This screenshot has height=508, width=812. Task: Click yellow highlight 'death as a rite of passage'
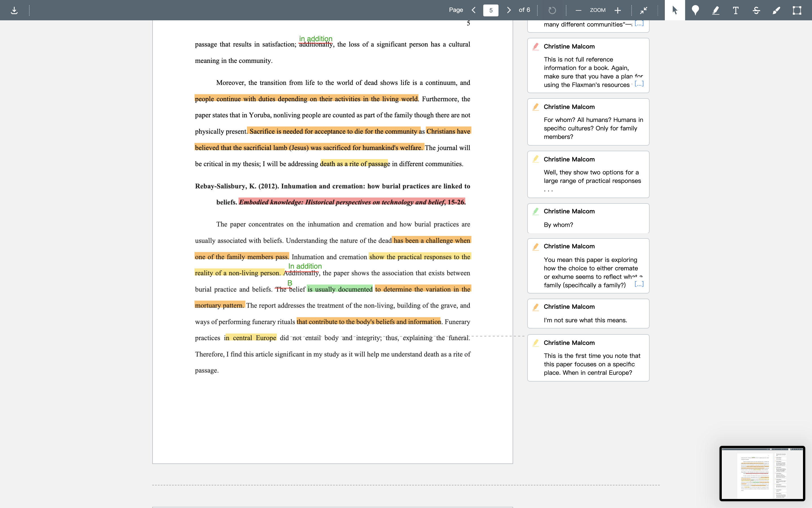[354, 164]
